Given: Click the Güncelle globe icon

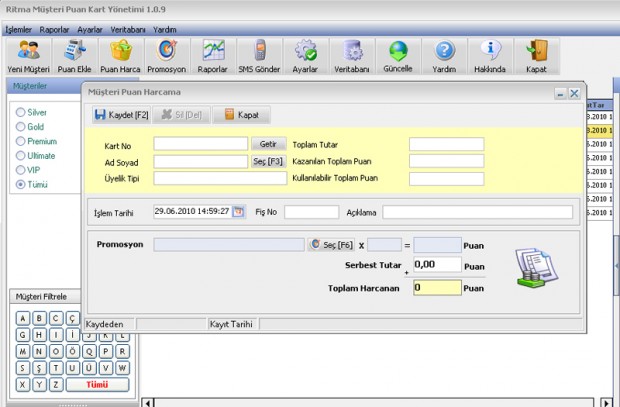Looking at the screenshot, I should (398, 57).
